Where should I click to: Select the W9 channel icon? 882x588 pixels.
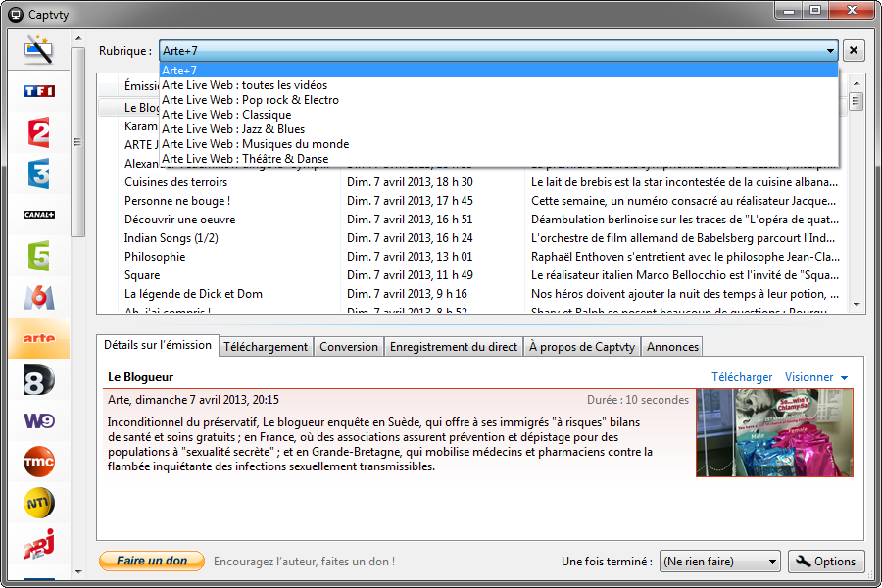tap(39, 420)
